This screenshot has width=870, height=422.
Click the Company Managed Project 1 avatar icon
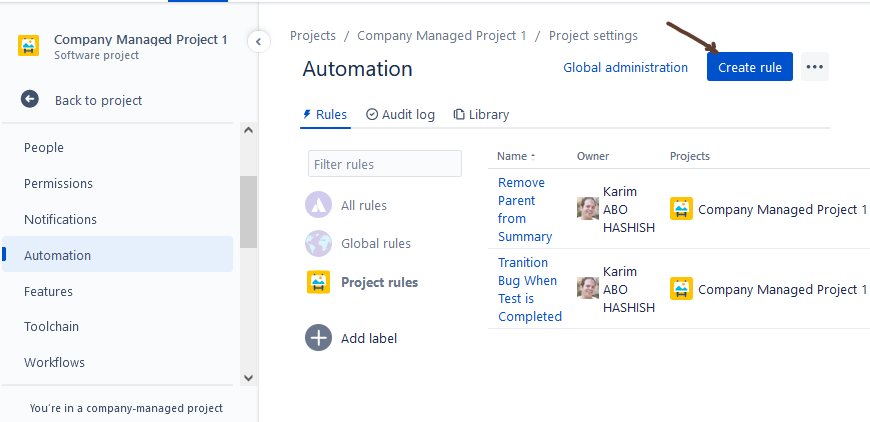(29, 47)
